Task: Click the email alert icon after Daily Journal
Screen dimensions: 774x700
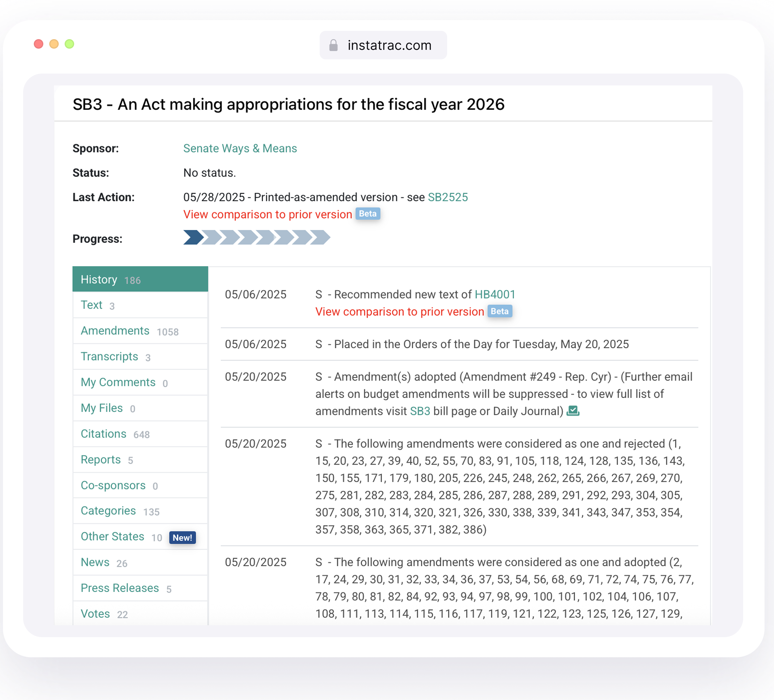Action: pyautogui.click(x=573, y=411)
